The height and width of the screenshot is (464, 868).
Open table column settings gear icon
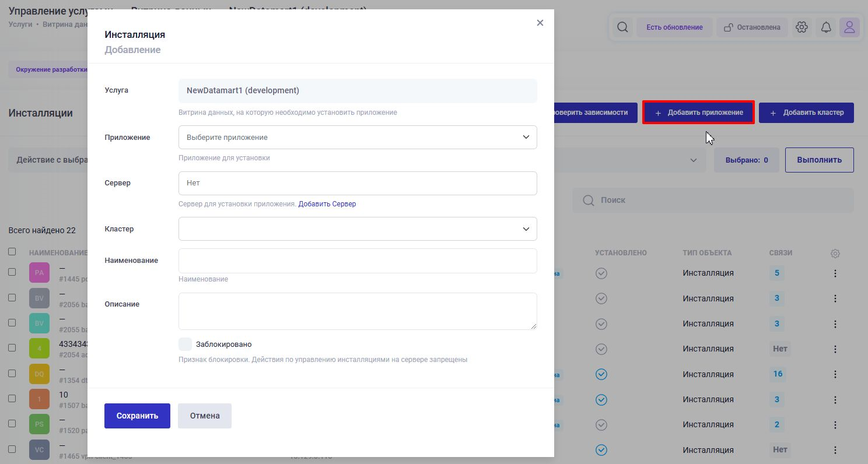[835, 254]
